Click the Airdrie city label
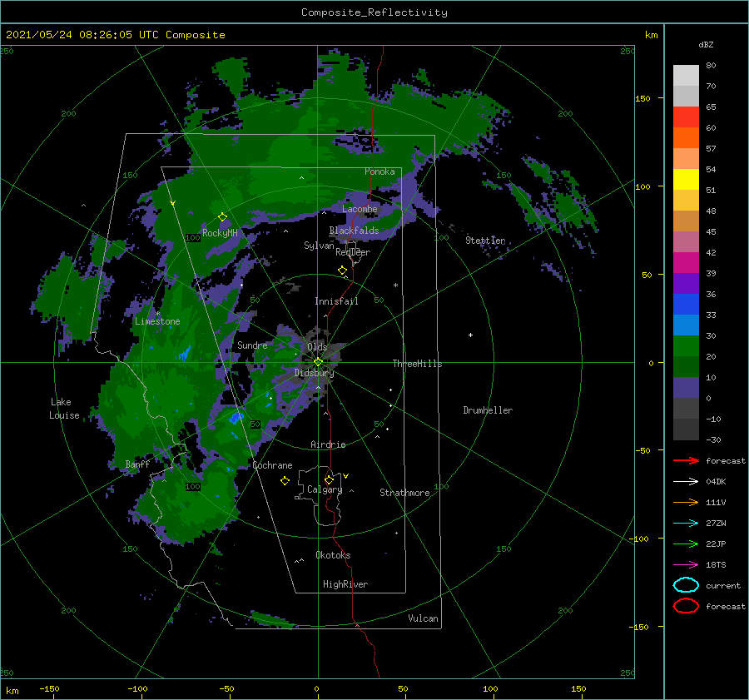 click(328, 444)
